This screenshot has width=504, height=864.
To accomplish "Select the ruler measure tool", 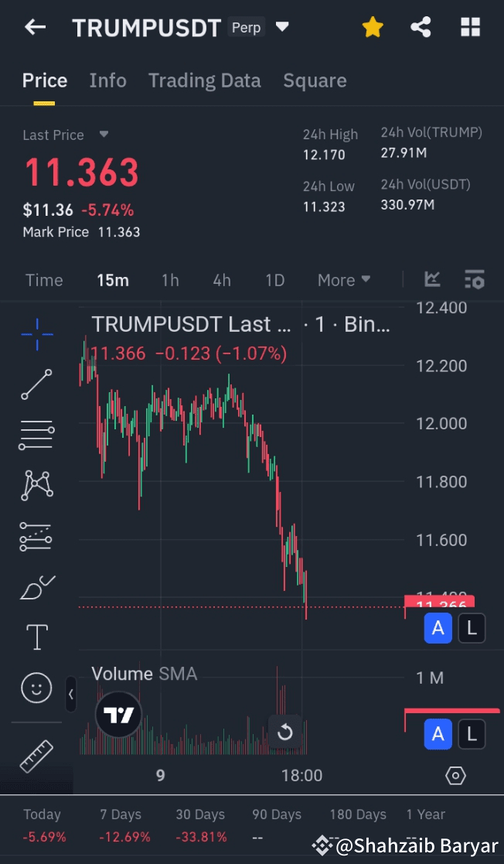I will pyautogui.click(x=37, y=756).
